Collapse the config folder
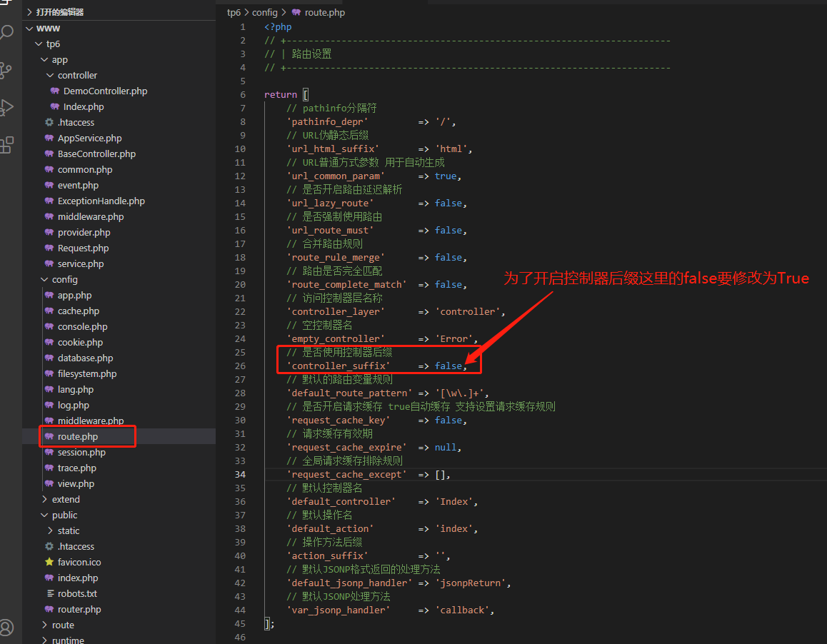 tap(44, 280)
